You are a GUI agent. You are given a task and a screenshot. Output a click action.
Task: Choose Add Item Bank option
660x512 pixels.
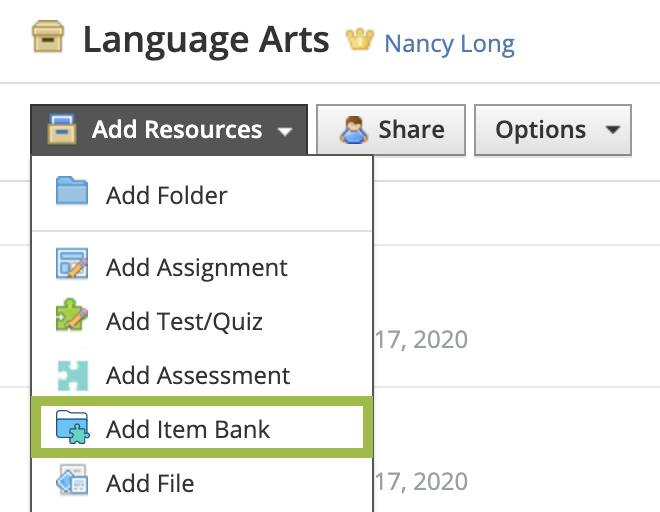click(188, 430)
